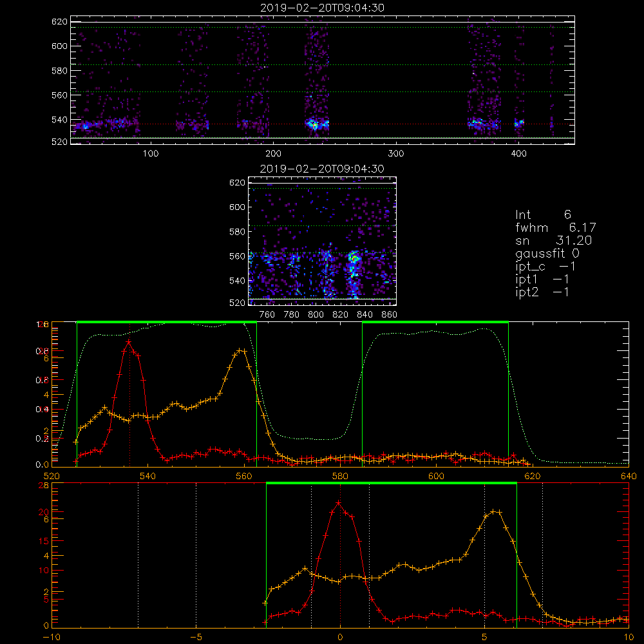Image resolution: width=644 pixels, height=644 pixels.
Task: Click the 2019-02-20T09:04:30 title above the small zoomed spectrogram
Action: [x=322, y=169]
